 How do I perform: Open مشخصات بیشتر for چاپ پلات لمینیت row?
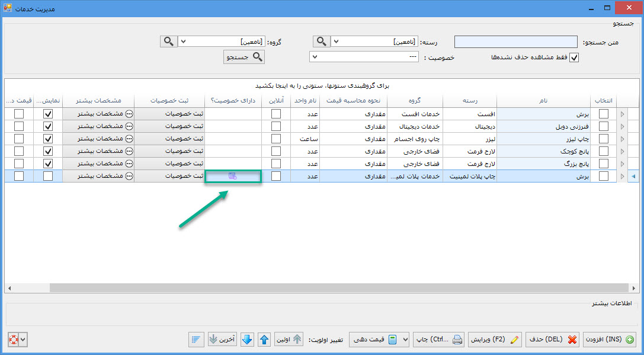98,176
